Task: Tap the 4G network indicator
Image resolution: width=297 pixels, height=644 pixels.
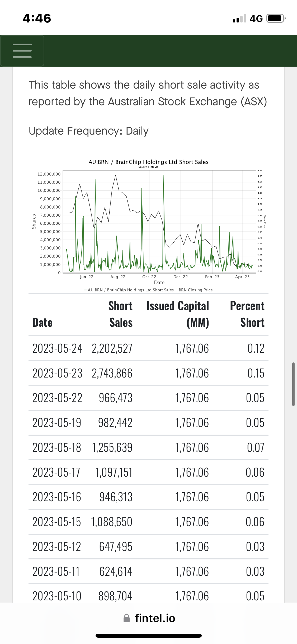Action: pyautogui.click(x=256, y=19)
